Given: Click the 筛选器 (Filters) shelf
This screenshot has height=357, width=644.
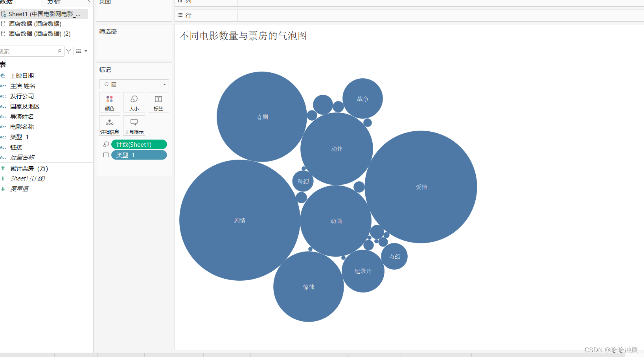Looking at the screenshot, I should pyautogui.click(x=134, y=42).
